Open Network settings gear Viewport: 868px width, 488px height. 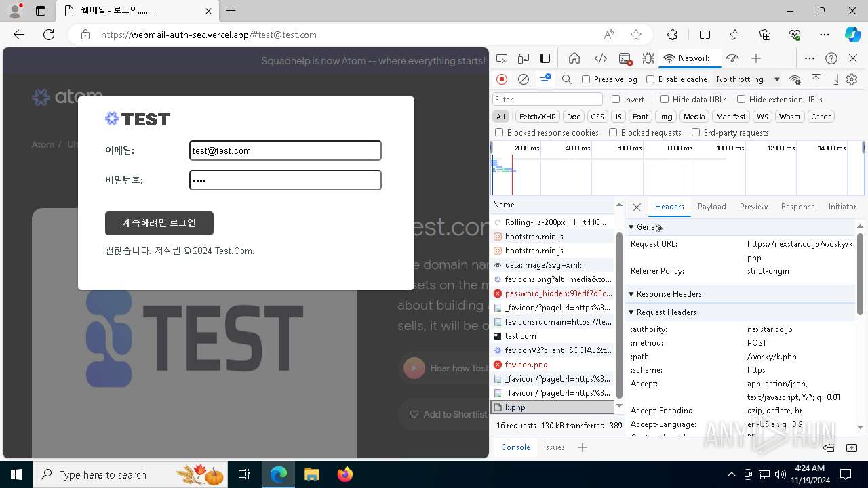click(x=852, y=79)
